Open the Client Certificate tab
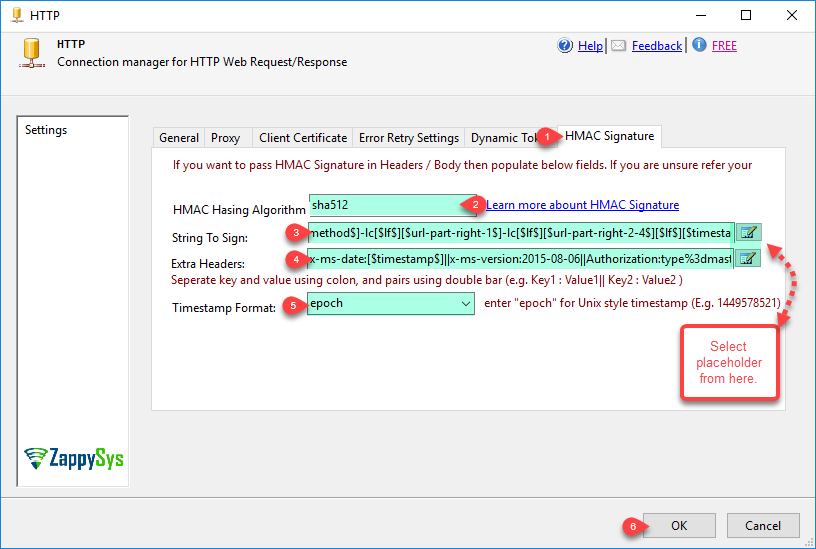Screen dimensions: 816x549 click(303, 138)
